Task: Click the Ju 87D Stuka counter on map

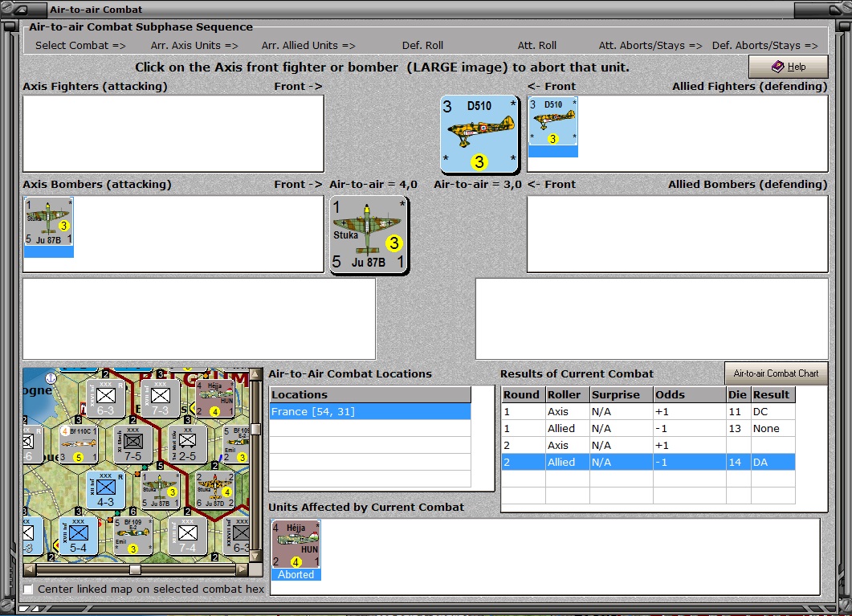Action: (214, 490)
